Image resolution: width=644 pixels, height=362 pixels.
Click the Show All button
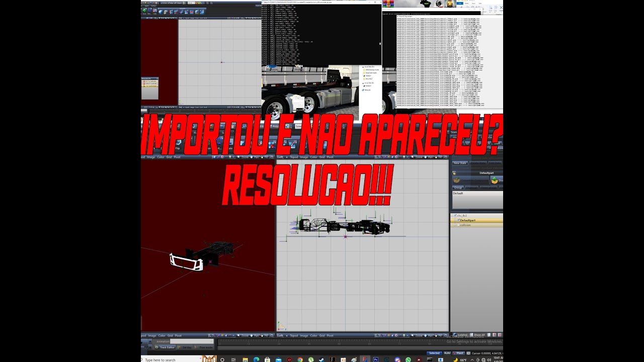tap(477, 335)
